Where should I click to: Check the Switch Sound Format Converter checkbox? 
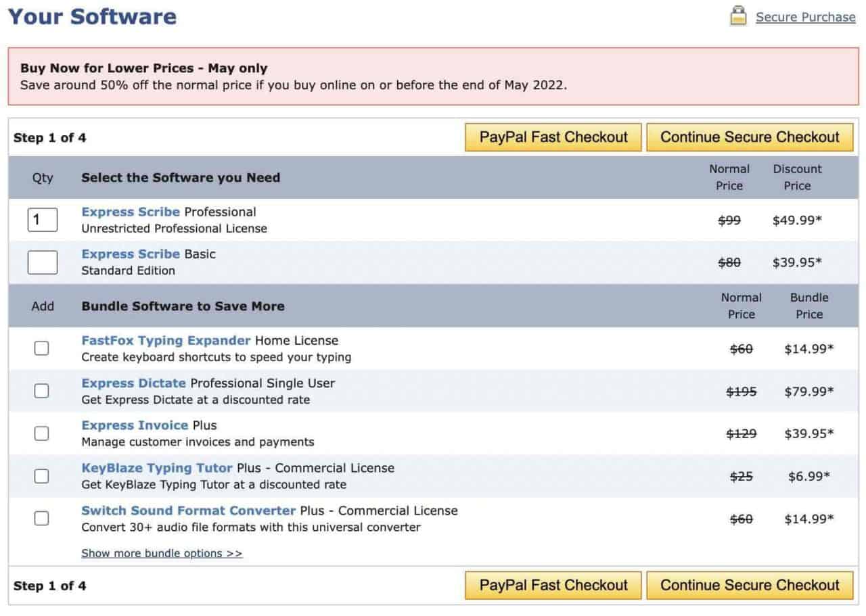41,519
